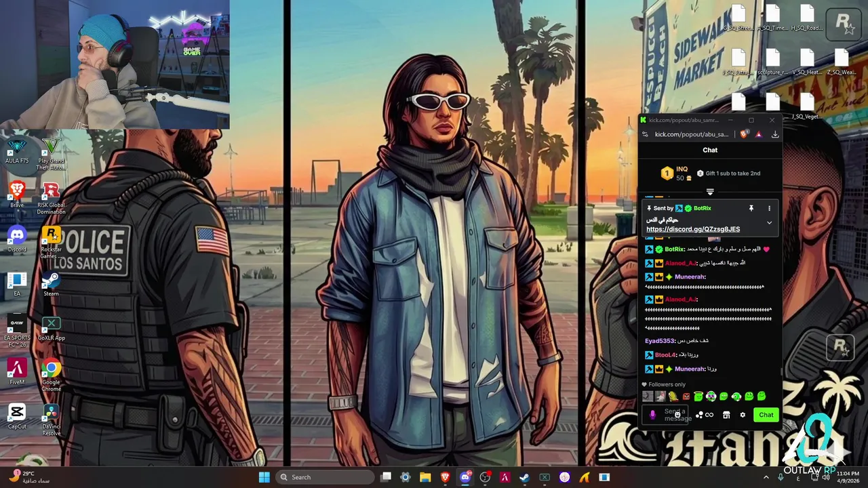
Task: Open the Brave desktop shortcut
Action: click(17, 195)
